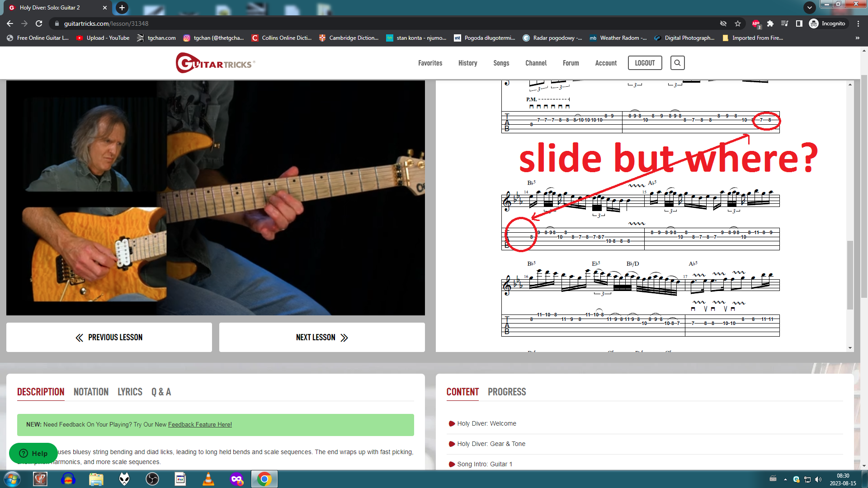Click the NEXT LESSON button

pyautogui.click(x=321, y=337)
